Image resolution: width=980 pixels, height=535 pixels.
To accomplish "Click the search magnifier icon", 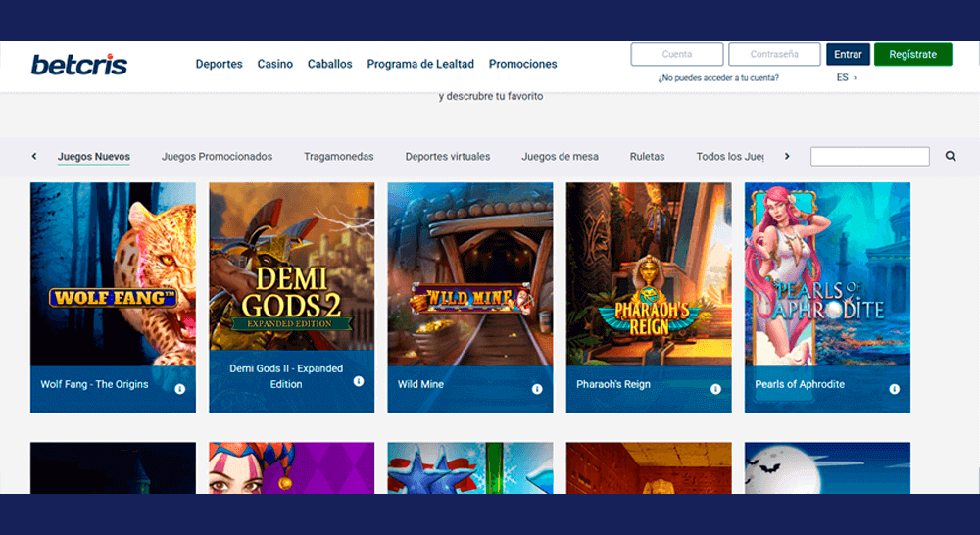I will 951,156.
